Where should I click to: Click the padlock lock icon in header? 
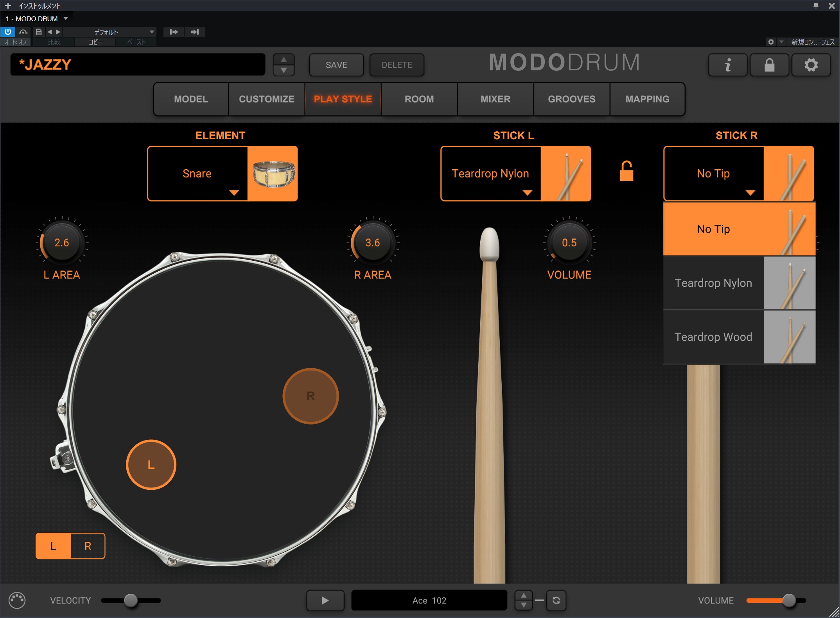click(x=769, y=65)
